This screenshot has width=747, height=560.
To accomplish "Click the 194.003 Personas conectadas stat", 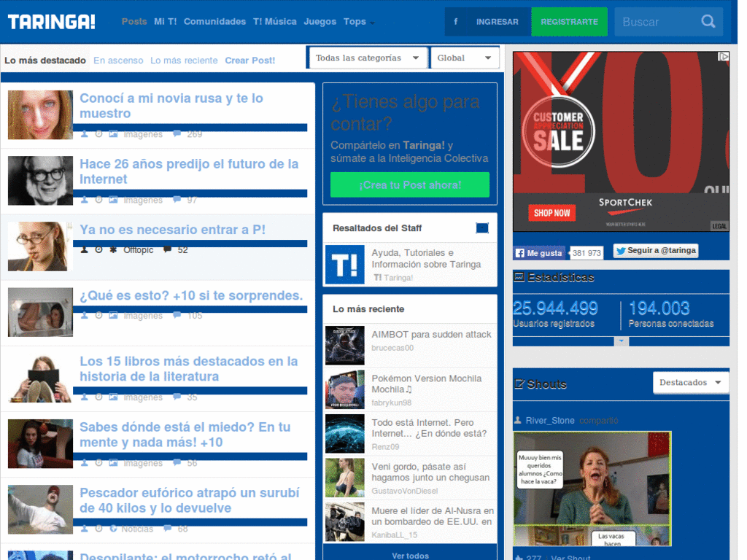I will [x=671, y=314].
